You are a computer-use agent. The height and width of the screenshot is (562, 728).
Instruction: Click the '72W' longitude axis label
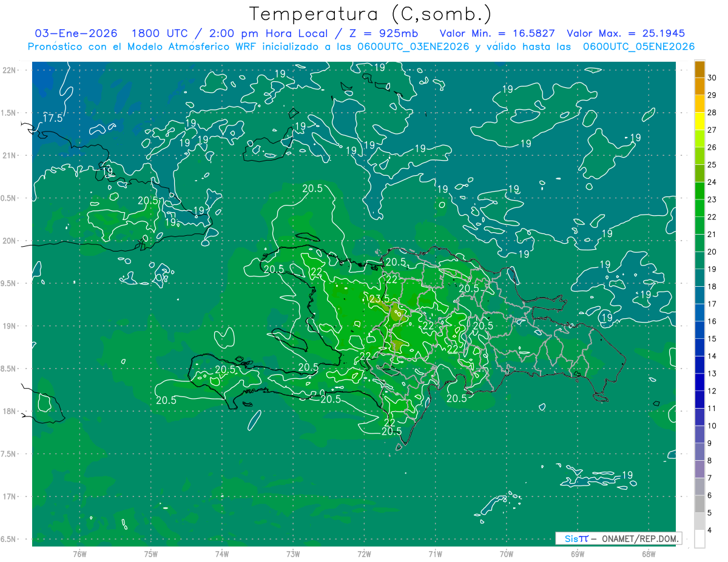pos(364,554)
